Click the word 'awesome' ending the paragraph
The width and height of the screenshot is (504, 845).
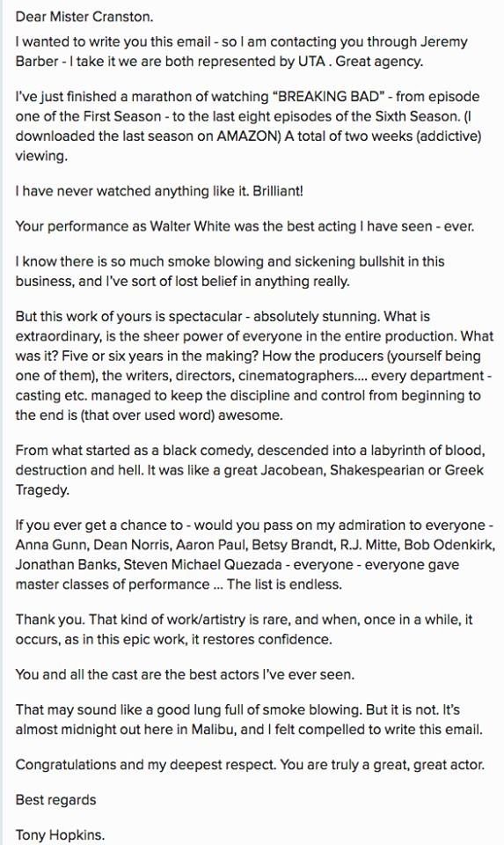(250, 415)
